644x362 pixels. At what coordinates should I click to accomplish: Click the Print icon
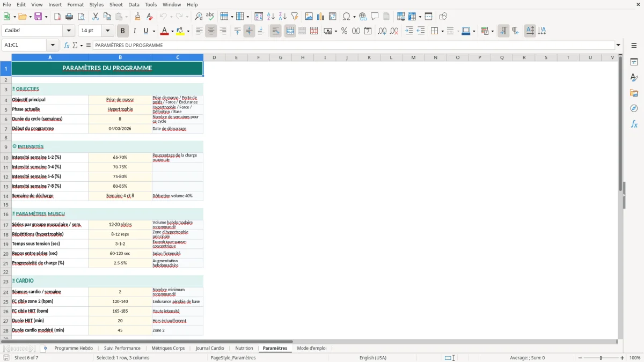pyautogui.click(x=69, y=17)
